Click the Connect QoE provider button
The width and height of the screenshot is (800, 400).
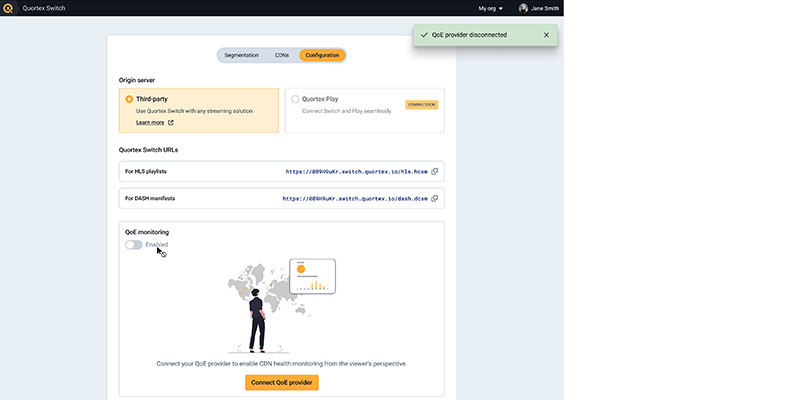point(282,383)
